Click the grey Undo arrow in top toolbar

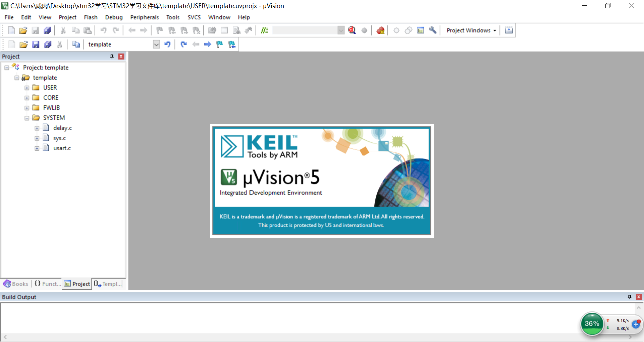pos(103,31)
